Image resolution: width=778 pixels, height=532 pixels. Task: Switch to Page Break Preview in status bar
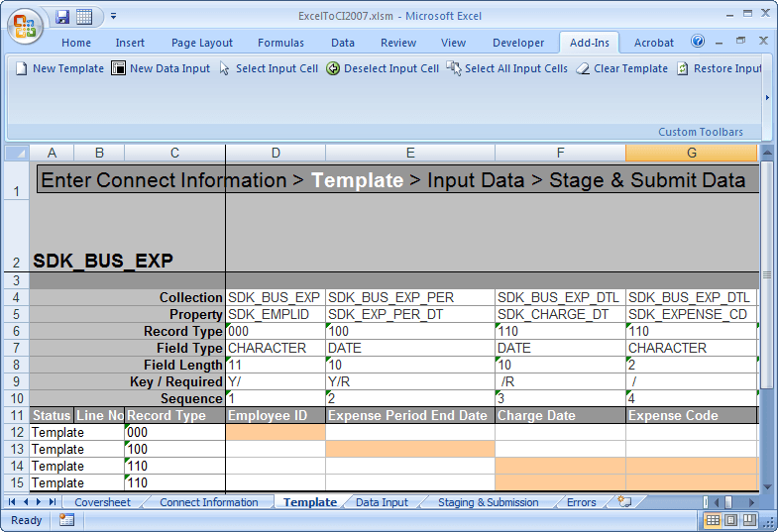point(749,520)
